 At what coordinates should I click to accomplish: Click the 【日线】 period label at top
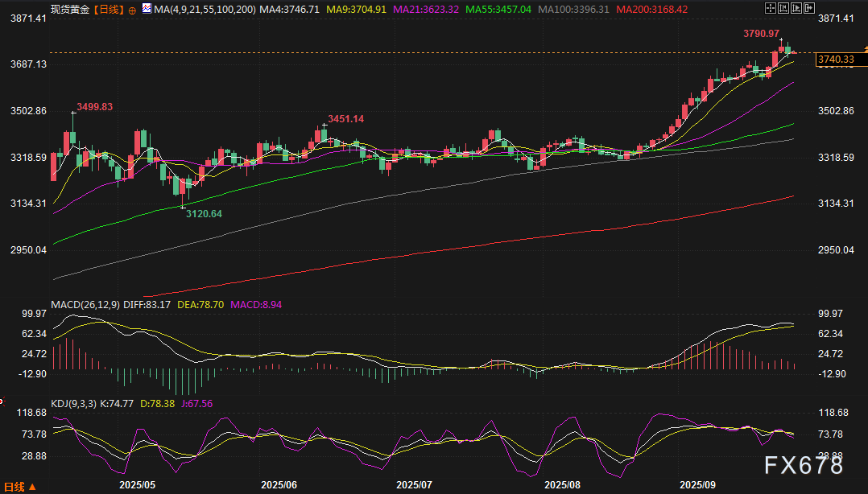[109, 10]
